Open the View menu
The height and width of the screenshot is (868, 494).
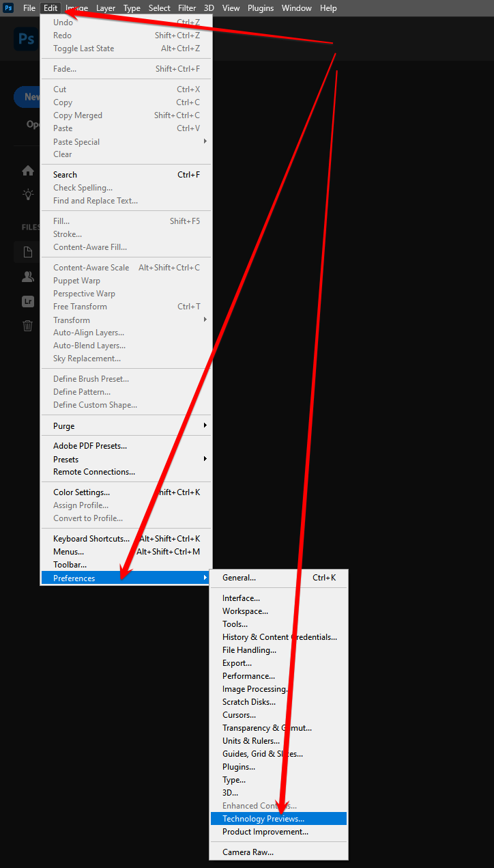(x=231, y=8)
